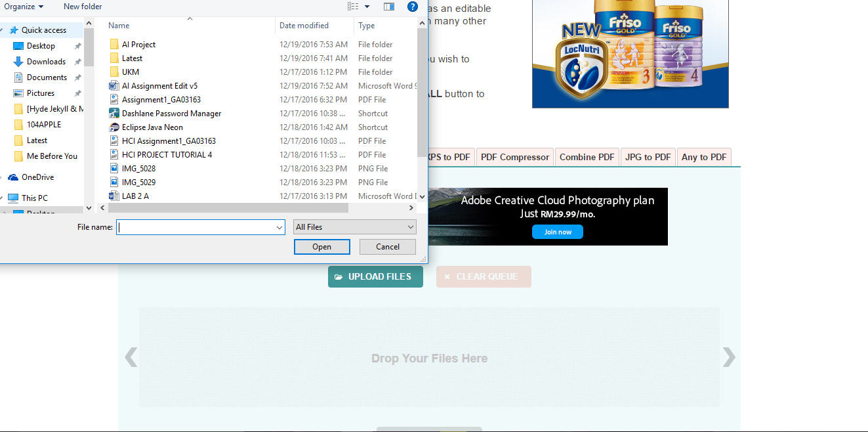868x432 pixels.
Task: Click the file list horizontal scrollbar
Action: 228,207
